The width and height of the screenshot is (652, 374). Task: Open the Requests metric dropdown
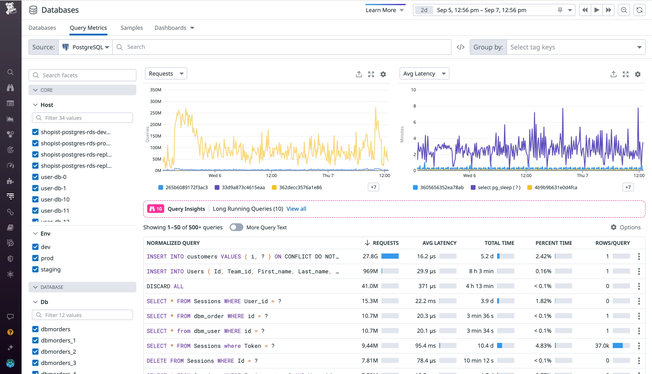[166, 74]
